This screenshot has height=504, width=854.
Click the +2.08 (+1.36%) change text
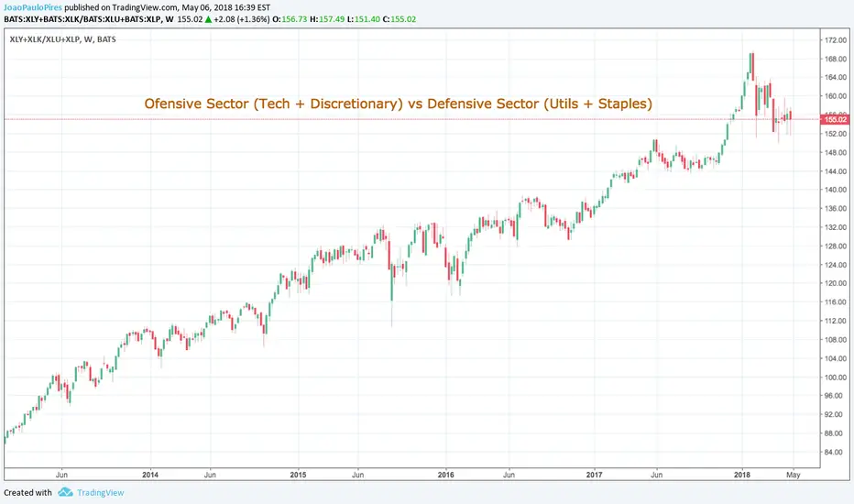click(241, 19)
